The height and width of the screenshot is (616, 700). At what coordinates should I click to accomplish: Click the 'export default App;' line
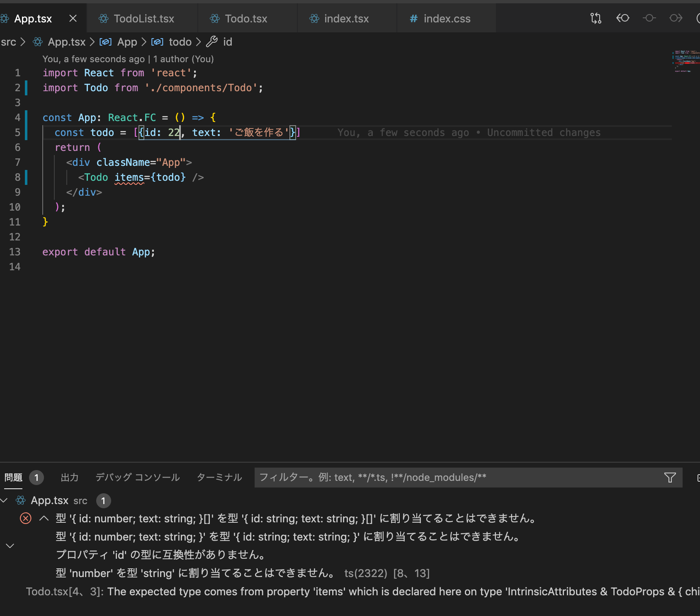(x=99, y=252)
